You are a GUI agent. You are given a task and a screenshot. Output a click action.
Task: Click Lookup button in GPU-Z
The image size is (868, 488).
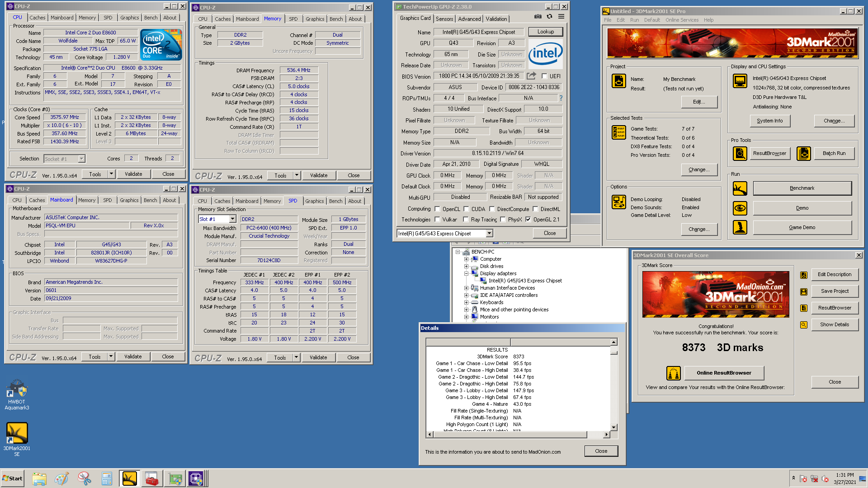point(546,32)
